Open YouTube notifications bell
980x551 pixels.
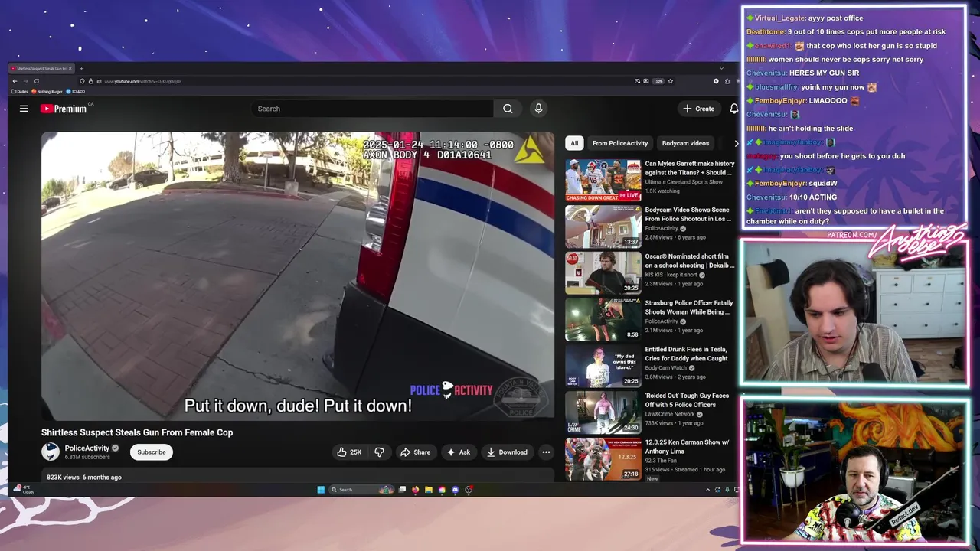pyautogui.click(x=733, y=109)
